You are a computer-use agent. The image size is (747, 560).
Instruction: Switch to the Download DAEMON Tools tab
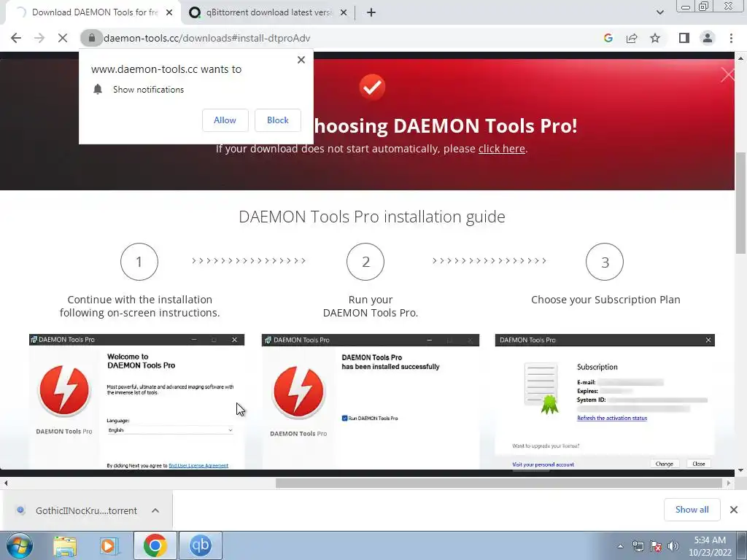point(93,12)
